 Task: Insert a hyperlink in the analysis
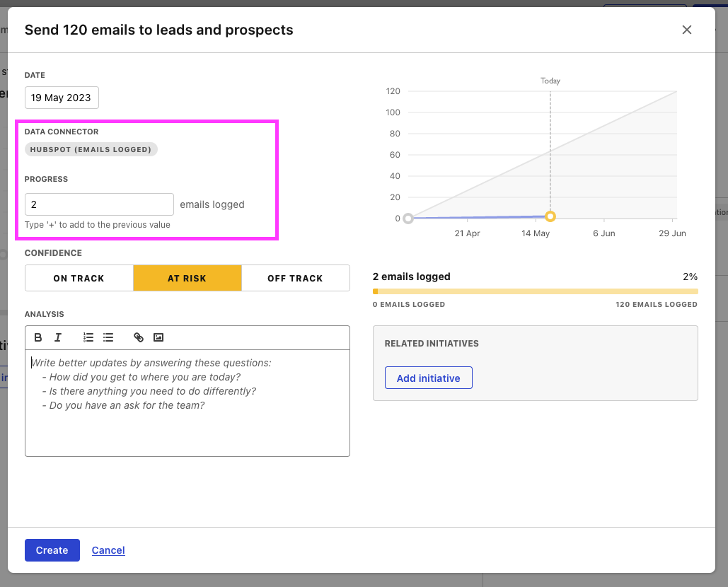[139, 338]
